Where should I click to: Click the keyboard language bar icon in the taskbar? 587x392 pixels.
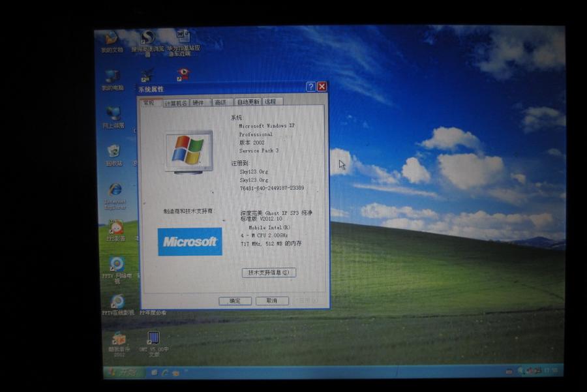click(509, 371)
